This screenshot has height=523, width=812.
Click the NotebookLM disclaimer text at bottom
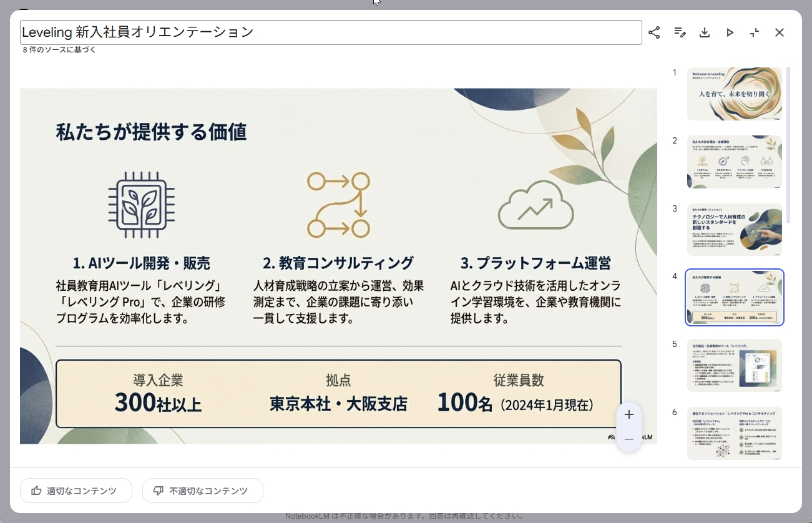tap(404, 516)
